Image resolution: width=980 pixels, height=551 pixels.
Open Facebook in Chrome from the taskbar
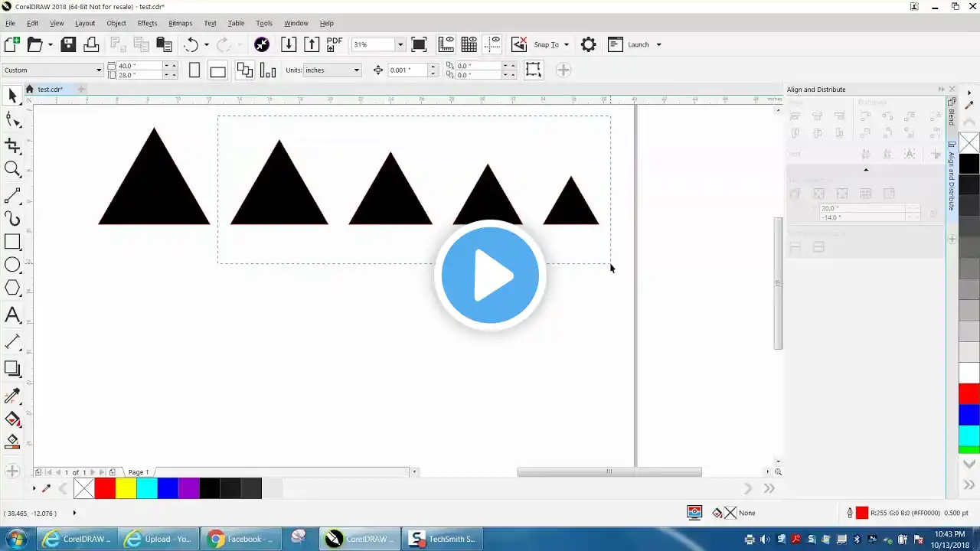pos(241,539)
